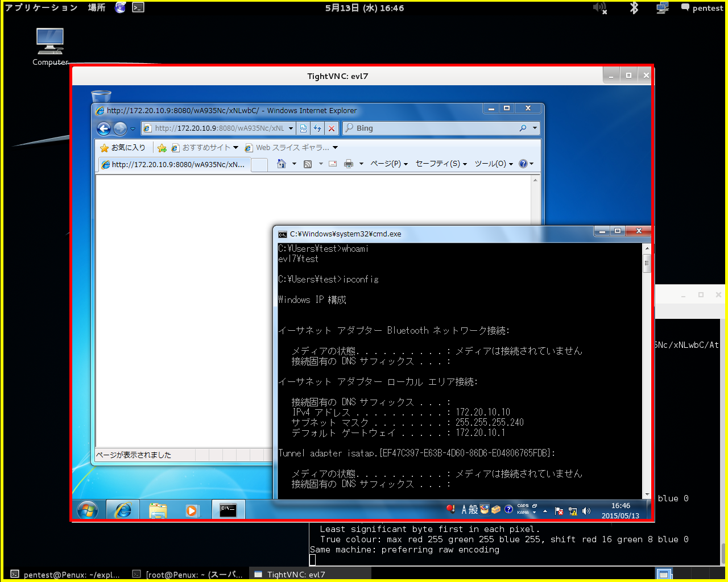Image resolution: width=728 pixels, height=582 pixels.
Task: Open Windows Explorer folder on taskbar
Action: (x=158, y=510)
